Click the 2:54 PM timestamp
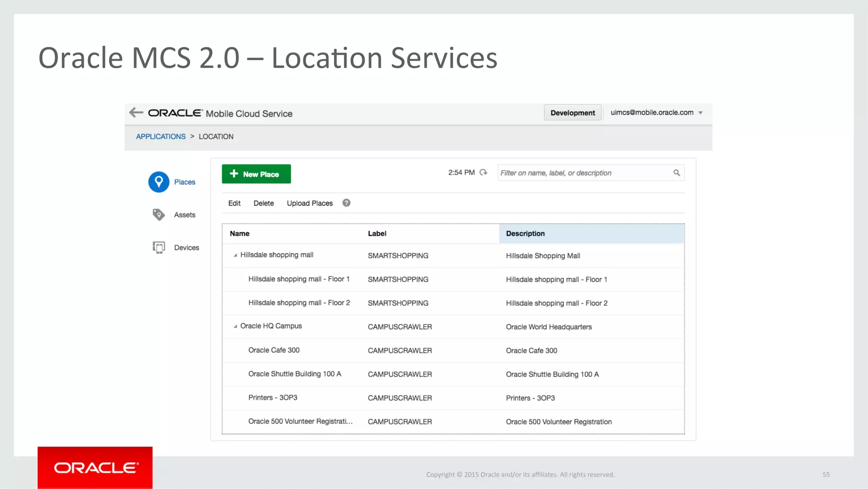868x489 pixels. point(462,173)
